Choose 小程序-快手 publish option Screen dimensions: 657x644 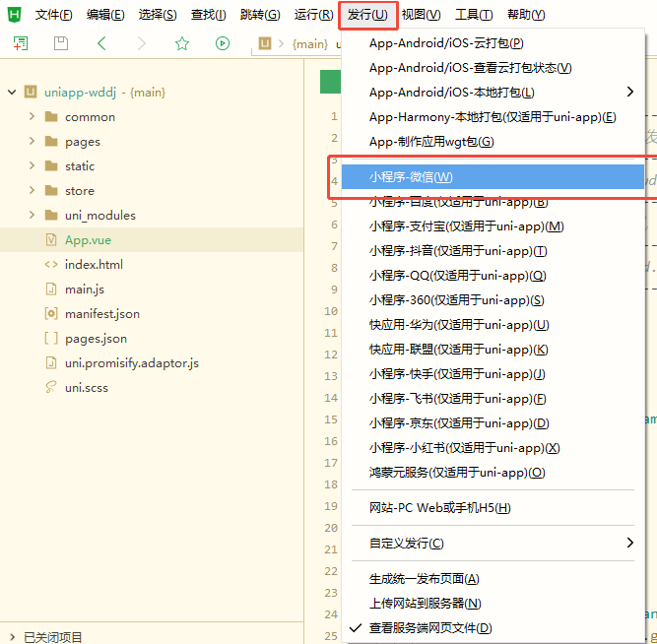tap(493, 374)
